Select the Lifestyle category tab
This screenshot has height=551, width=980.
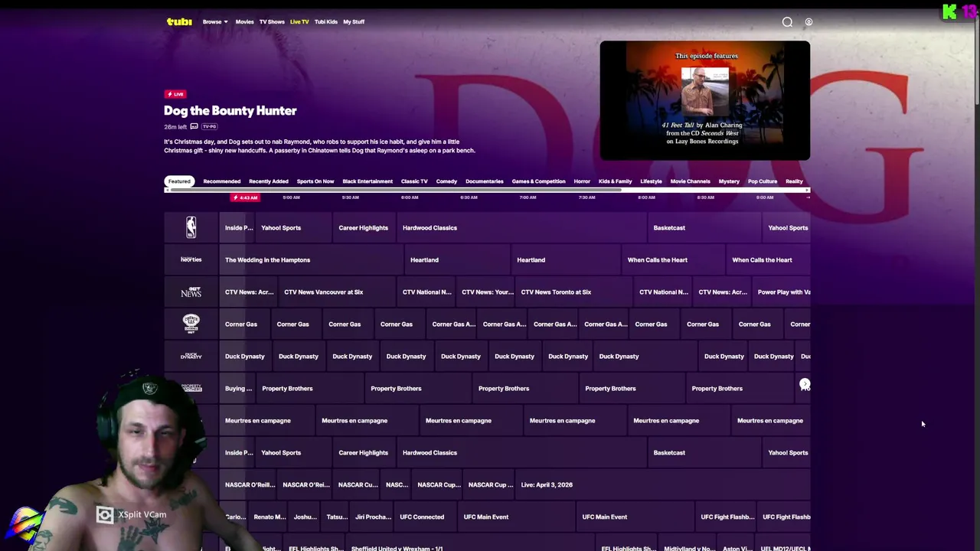point(651,181)
